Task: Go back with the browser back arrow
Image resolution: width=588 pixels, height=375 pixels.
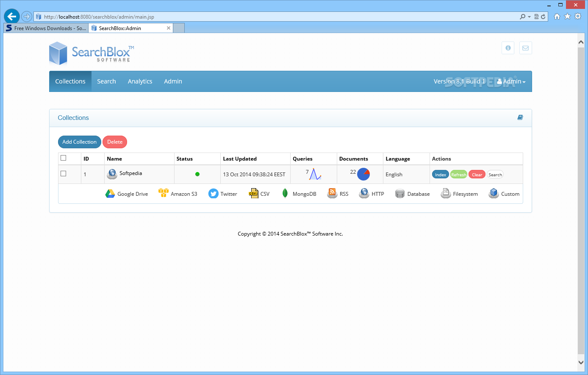Action: 11,17
